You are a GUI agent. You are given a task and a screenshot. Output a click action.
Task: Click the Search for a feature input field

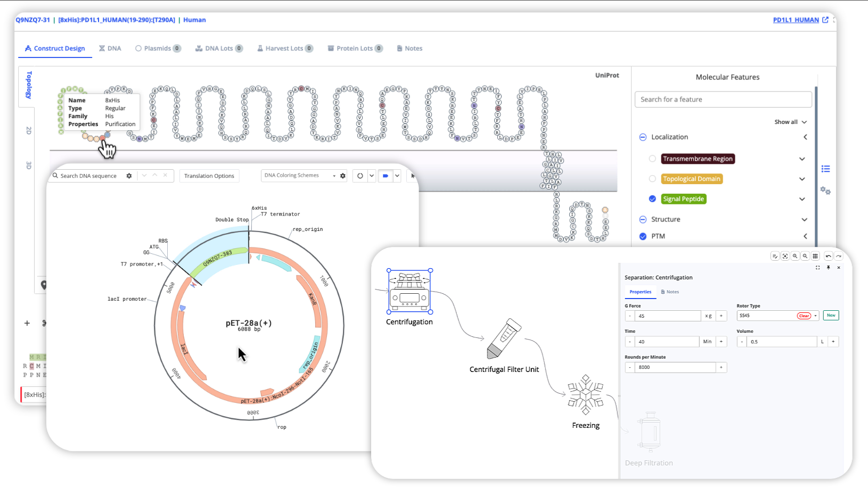(723, 99)
